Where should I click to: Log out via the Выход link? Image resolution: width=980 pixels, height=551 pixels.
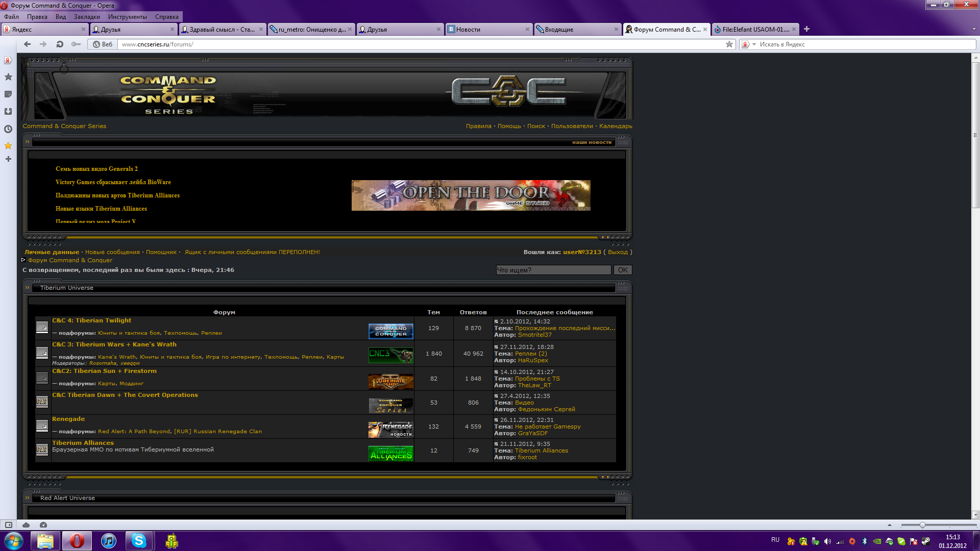(618, 252)
